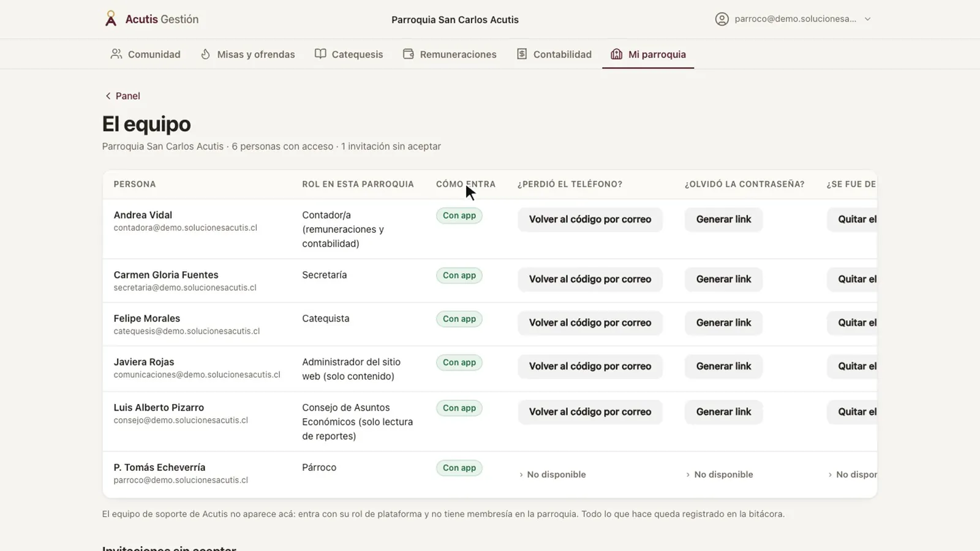Click the Catequista role cell
The image size is (980, 551).
tap(326, 318)
